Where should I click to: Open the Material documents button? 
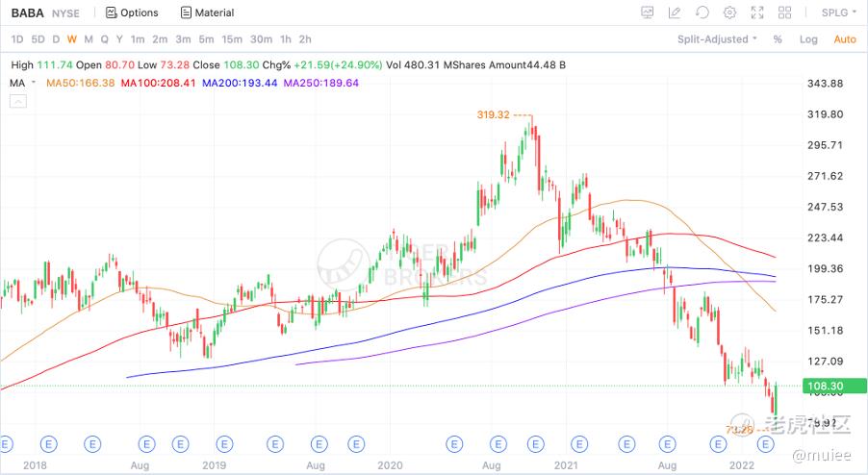208,12
